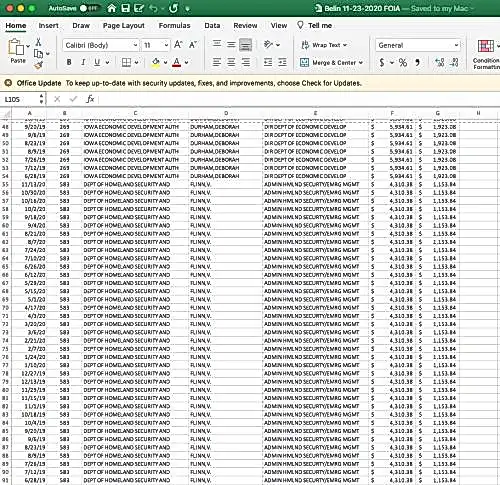Toggle Italic formatting
Screen dimensions: 500x485
coord(83,62)
